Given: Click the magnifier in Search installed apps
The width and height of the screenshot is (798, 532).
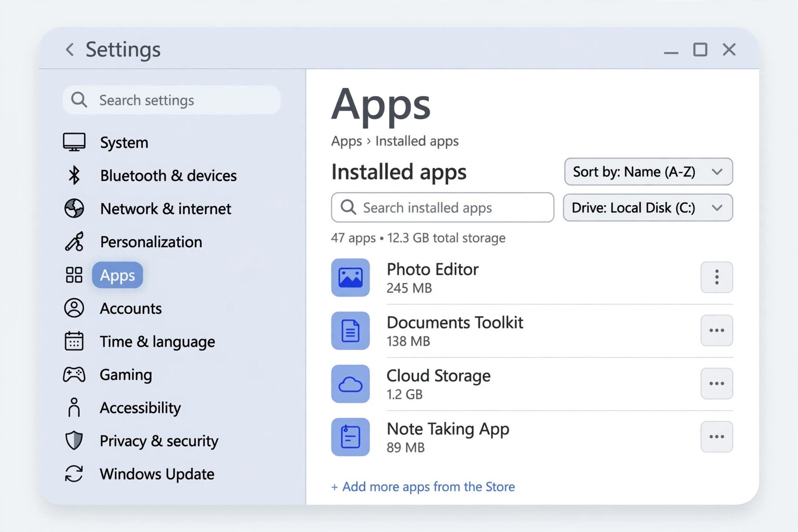Looking at the screenshot, I should pyautogui.click(x=348, y=207).
